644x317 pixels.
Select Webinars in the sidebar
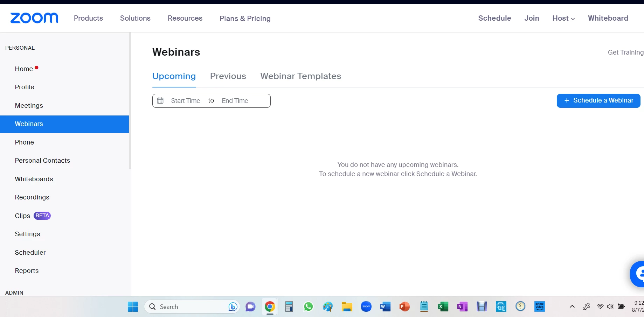[x=64, y=124]
